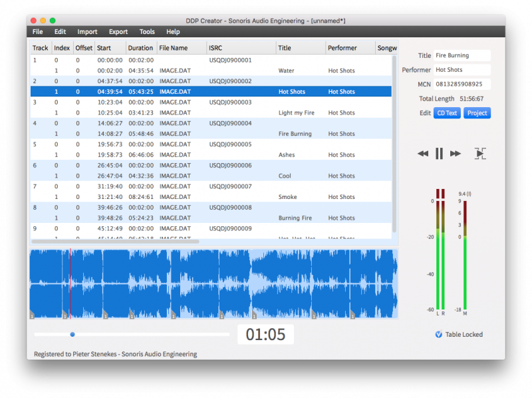
Task: Click the jump-to-selection transport icon
Action: (x=479, y=153)
